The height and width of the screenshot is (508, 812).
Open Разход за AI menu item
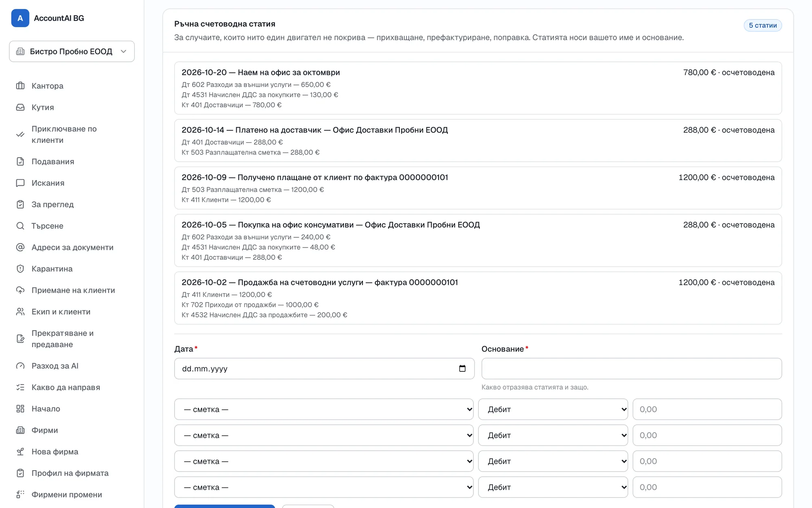click(72, 366)
